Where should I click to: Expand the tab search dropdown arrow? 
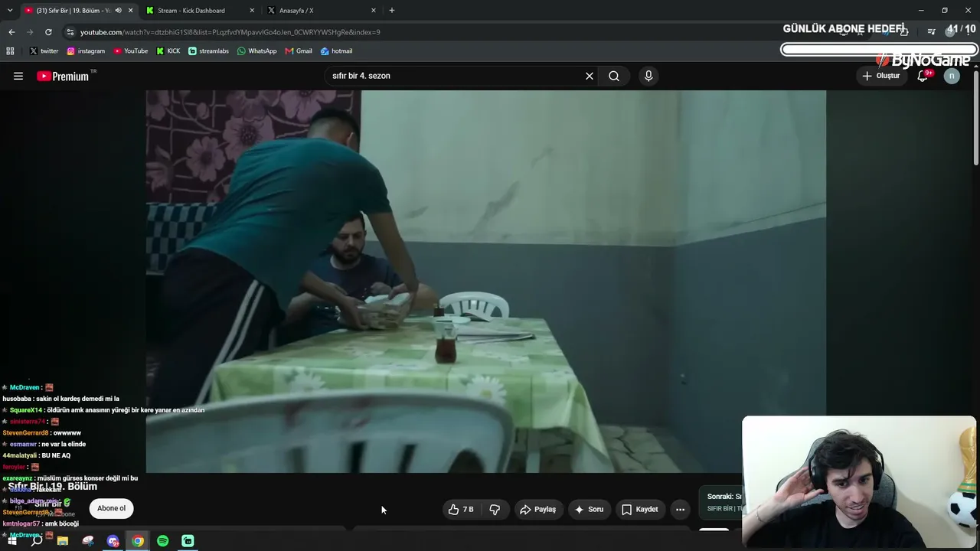(10, 11)
